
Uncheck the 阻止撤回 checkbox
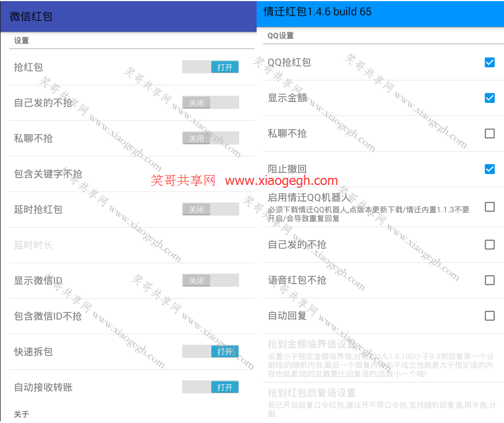490,169
